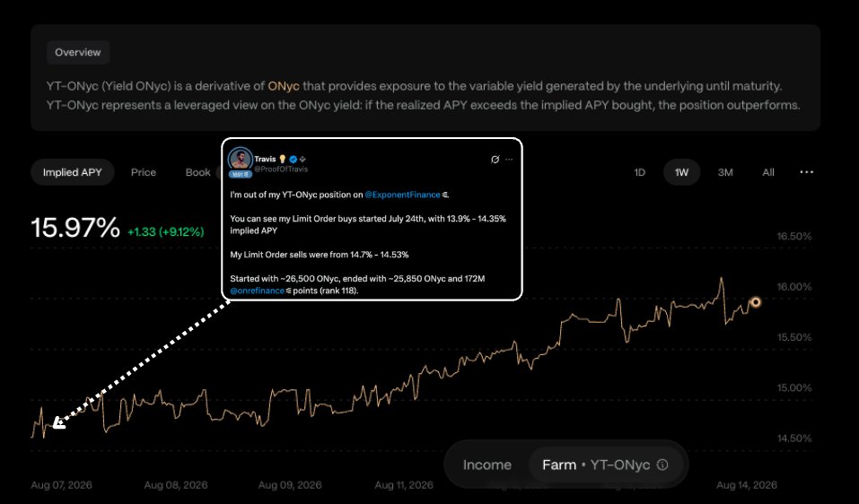Click the blue verified badge beside Travis
Image resolution: width=859 pixels, height=504 pixels.
(294, 160)
